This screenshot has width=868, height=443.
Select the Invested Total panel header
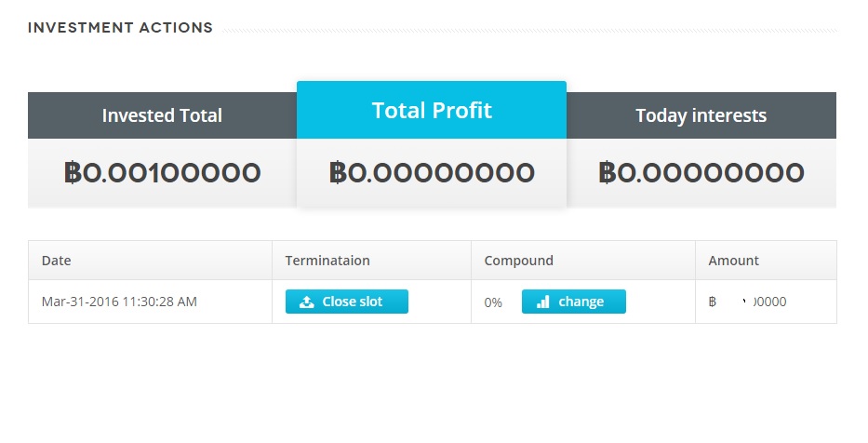pos(162,116)
